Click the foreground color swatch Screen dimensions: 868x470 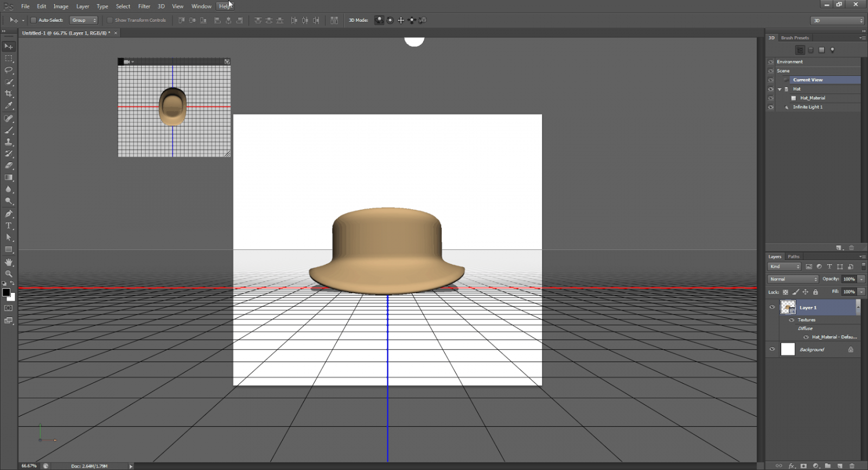coord(6,293)
